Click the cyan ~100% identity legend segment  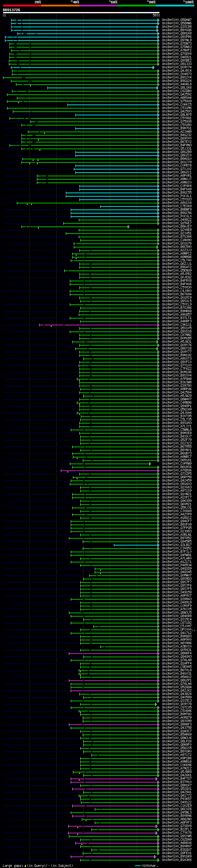point(175,6)
